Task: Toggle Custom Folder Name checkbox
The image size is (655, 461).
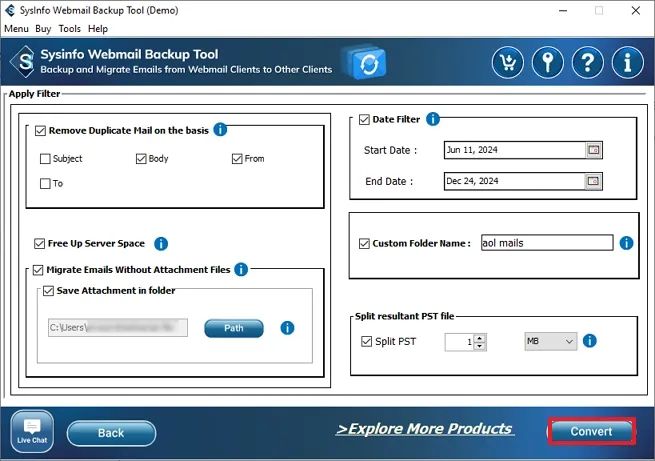Action: point(364,243)
